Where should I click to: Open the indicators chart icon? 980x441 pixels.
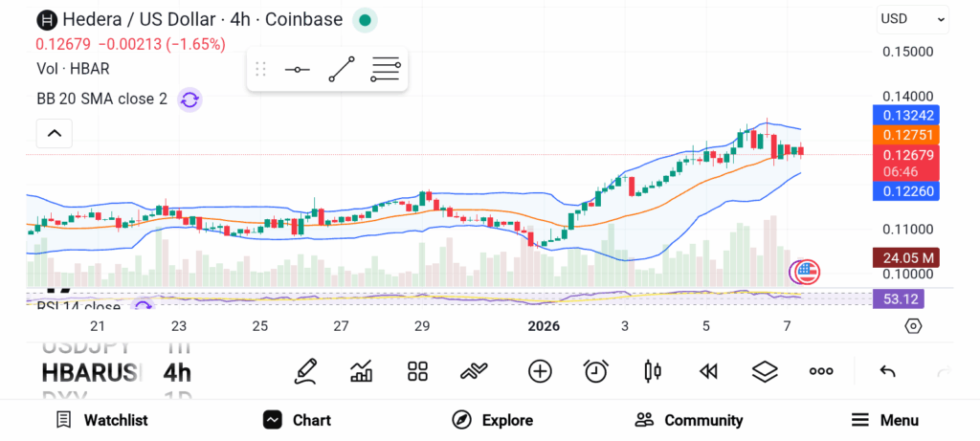click(362, 371)
